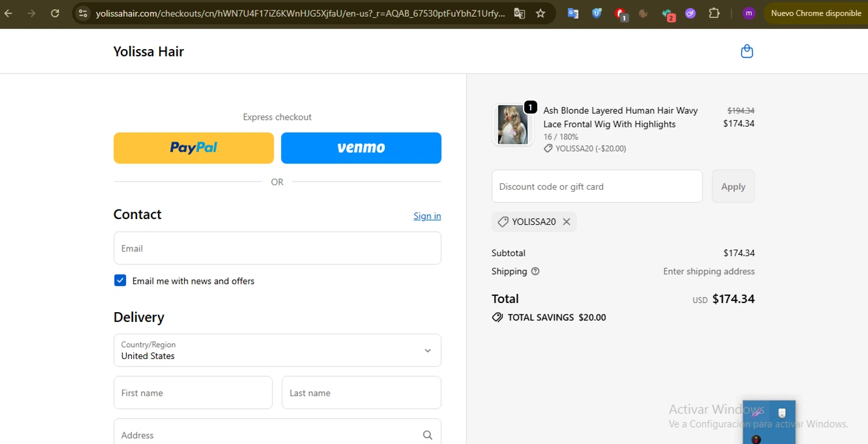Click shipping help question mark icon
868x444 pixels.
coord(535,271)
